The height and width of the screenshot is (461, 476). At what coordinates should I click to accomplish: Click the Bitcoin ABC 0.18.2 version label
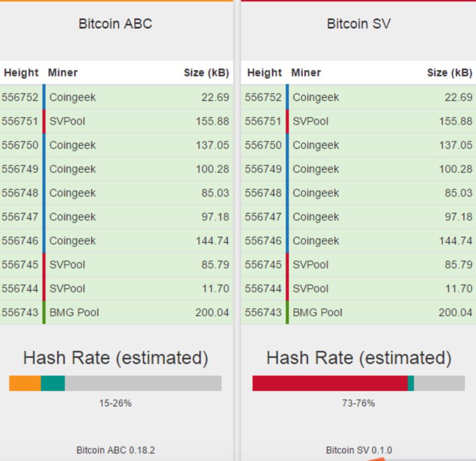116,450
